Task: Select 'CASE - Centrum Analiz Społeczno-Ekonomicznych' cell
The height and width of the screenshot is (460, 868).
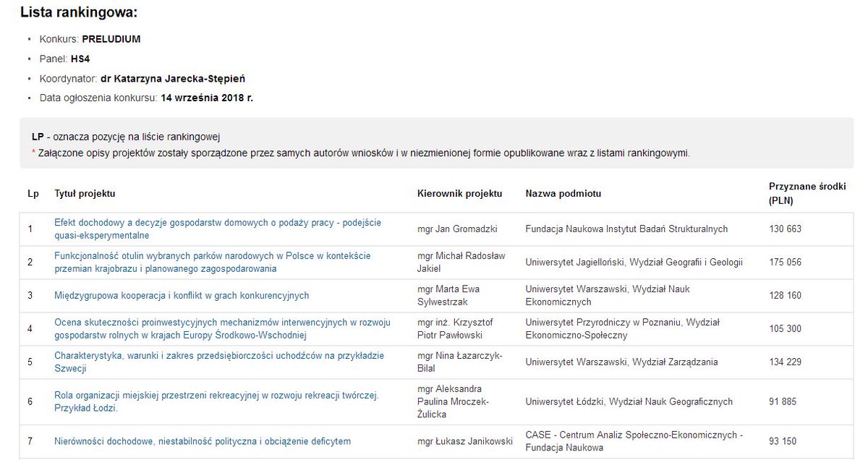Action: (x=634, y=441)
